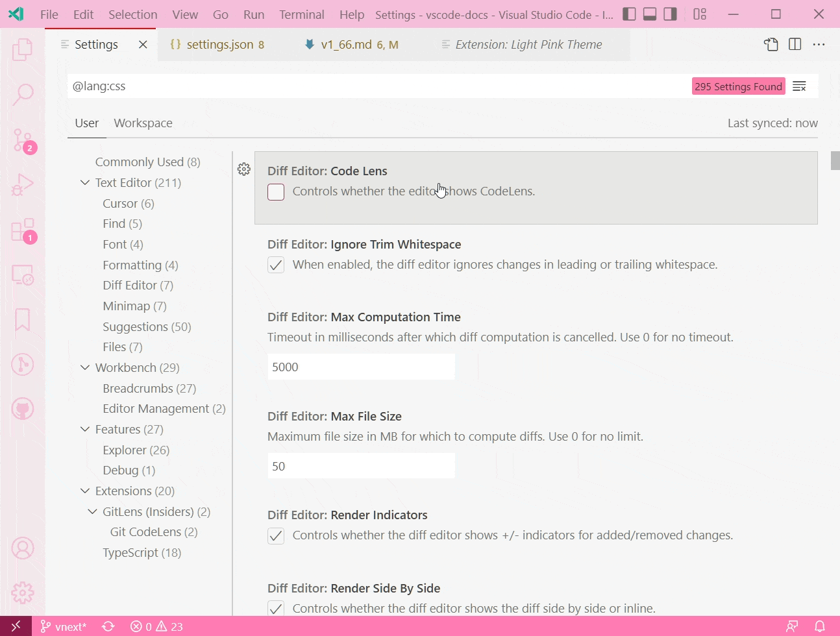Open the Bookmarks view in activity bar

coord(23,319)
